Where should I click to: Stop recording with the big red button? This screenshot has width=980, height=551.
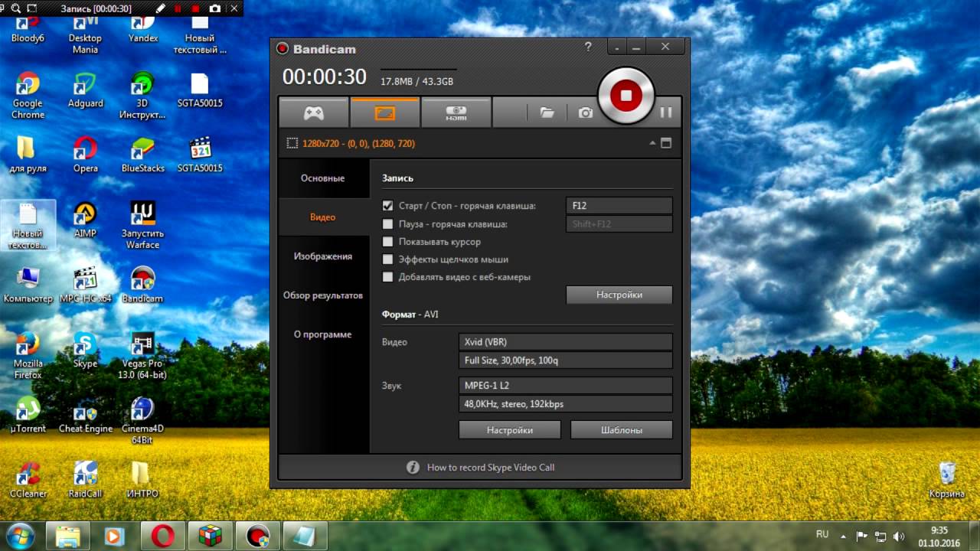pyautogui.click(x=626, y=96)
